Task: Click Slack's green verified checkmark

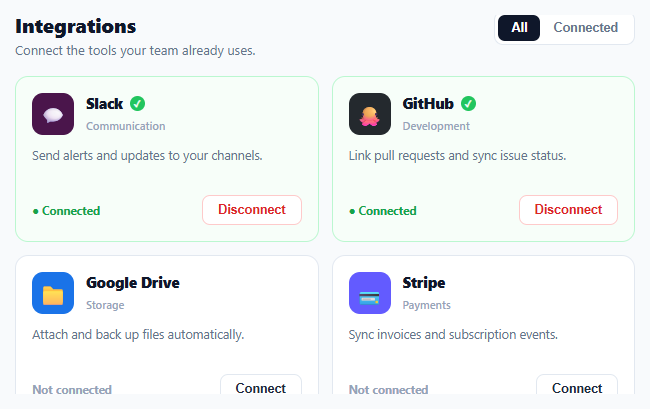Action: 138,104
